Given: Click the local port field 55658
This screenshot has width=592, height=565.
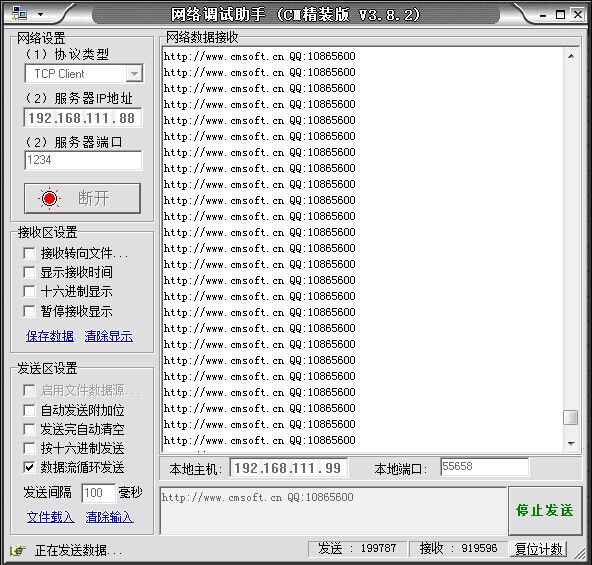Looking at the screenshot, I should pyautogui.click(x=484, y=467).
